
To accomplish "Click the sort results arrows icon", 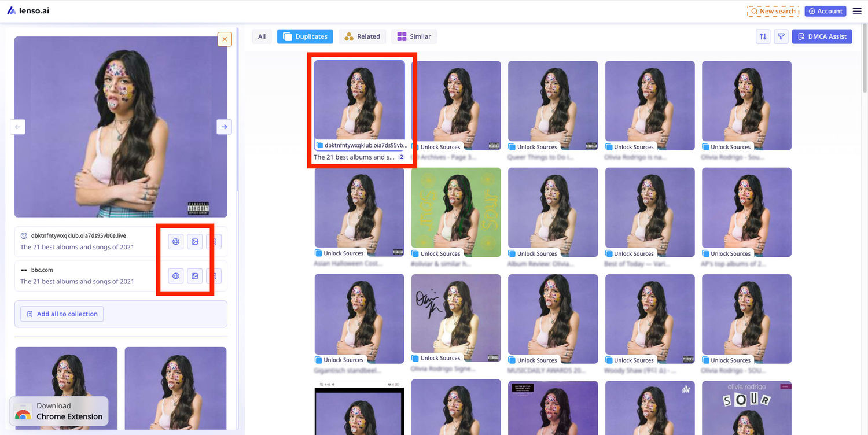I will [763, 36].
